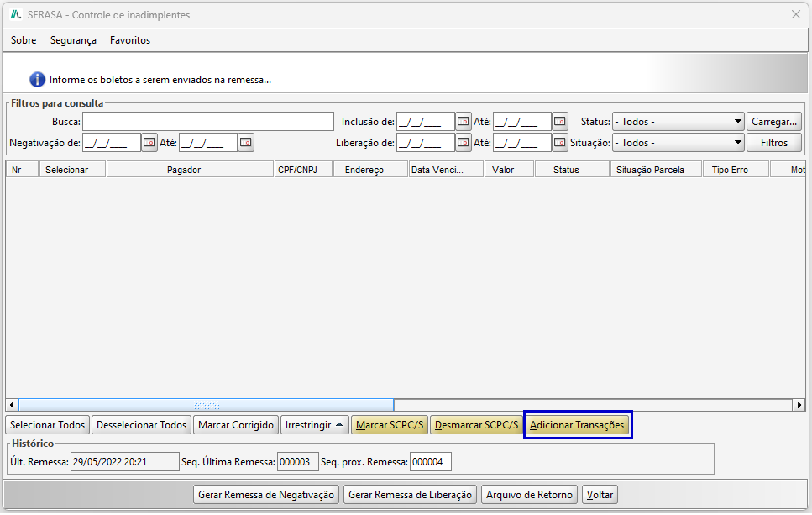
Task: Click the Endereço column header
Action: (x=371, y=170)
